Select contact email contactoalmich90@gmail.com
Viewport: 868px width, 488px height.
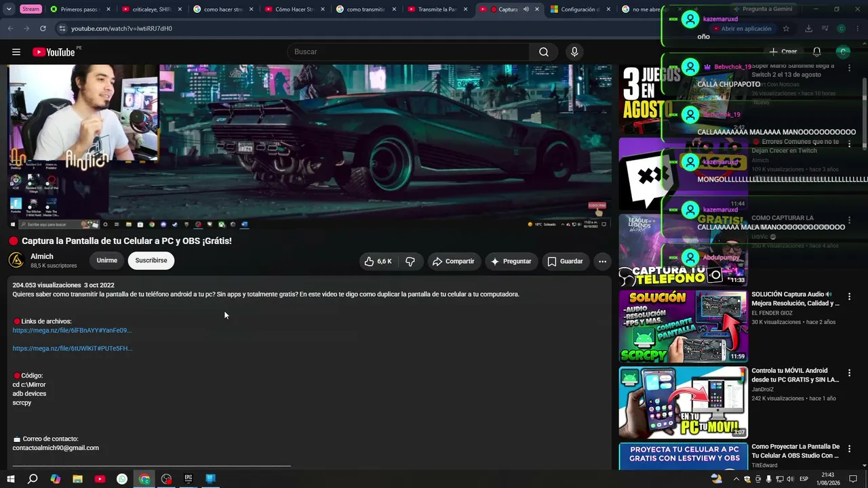click(56, 448)
